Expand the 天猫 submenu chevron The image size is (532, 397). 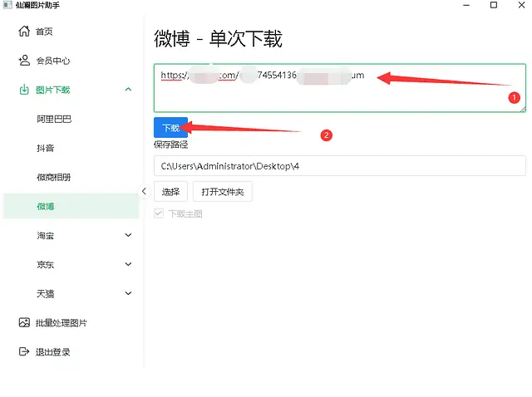pyautogui.click(x=128, y=293)
